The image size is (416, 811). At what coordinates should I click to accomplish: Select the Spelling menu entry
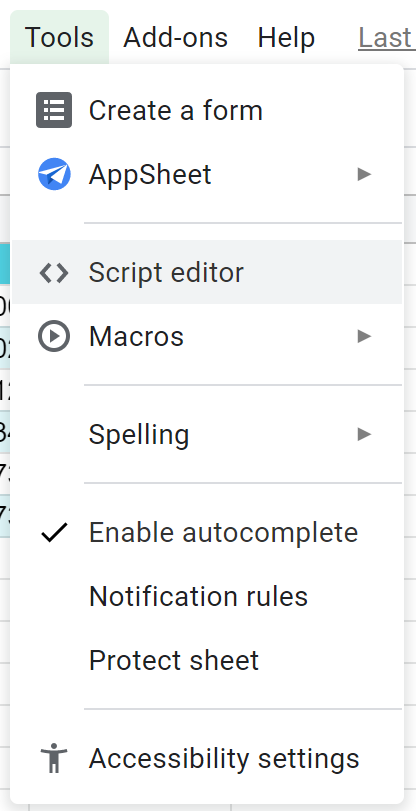[207, 434]
